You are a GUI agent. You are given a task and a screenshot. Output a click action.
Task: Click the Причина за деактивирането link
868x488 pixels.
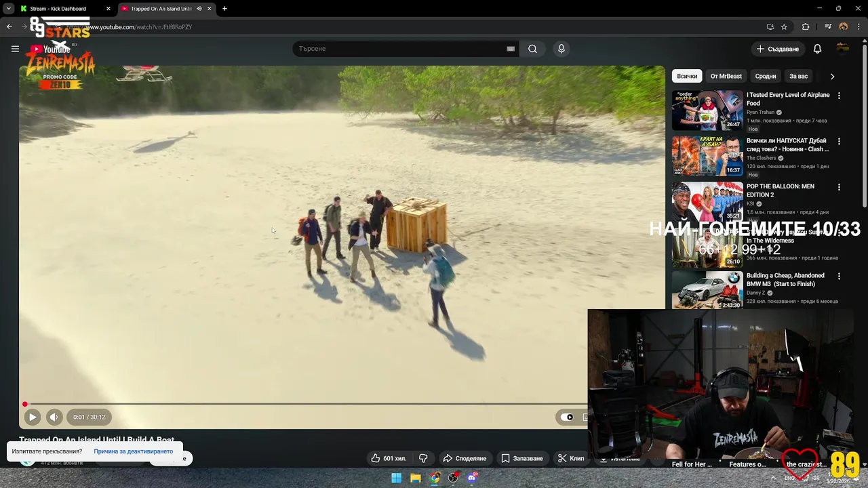click(134, 451)
